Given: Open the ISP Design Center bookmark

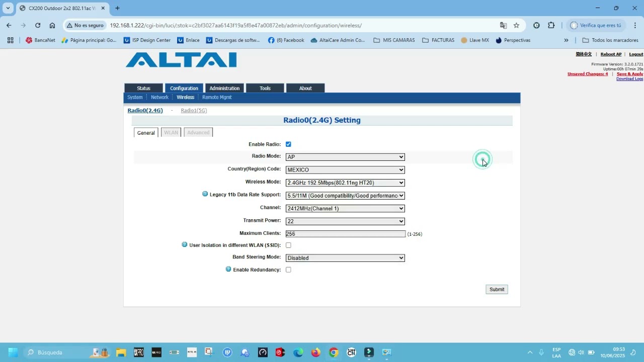Looking at the screenshot, I should [147, 40].
